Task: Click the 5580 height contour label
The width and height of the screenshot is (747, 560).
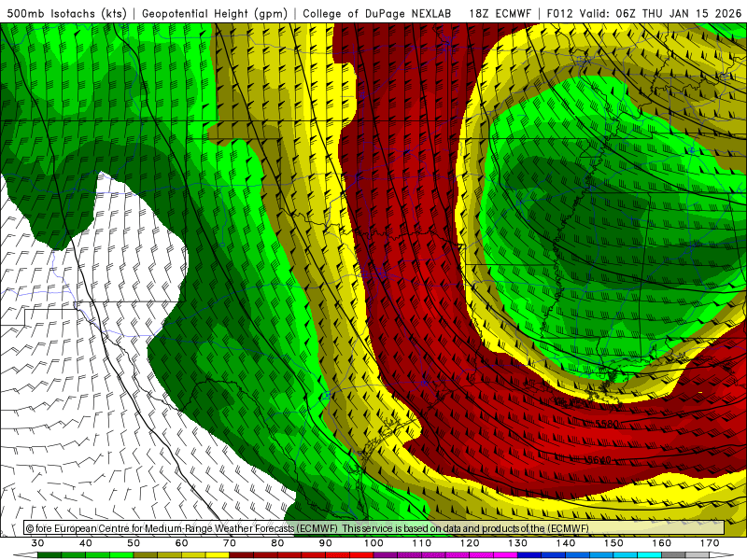Action: [x=607, y=424]
